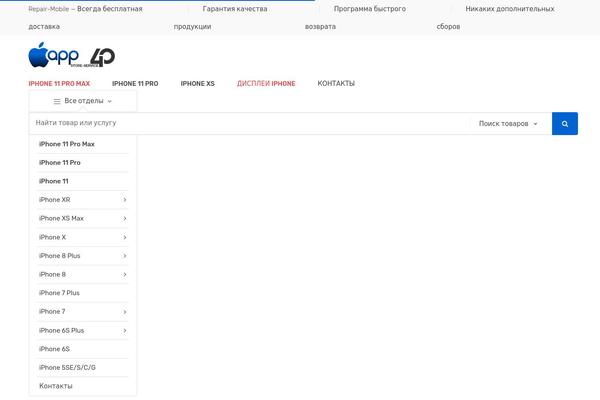600x400 pixels.
Task: Choose iPhone XS Max category
Action: pyautogui.click(x=61, y=218)
